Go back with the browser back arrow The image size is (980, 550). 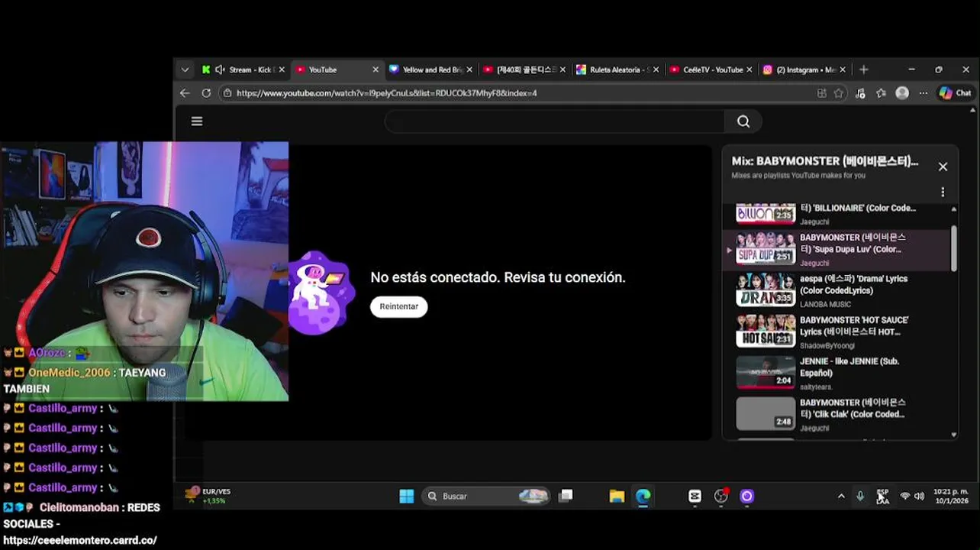(x=185, y=93)
